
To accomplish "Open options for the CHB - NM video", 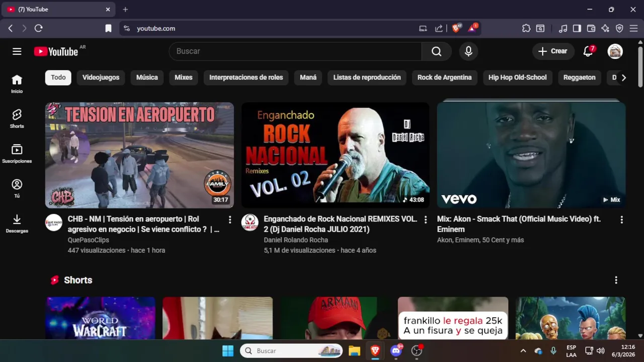I will 230,220.
